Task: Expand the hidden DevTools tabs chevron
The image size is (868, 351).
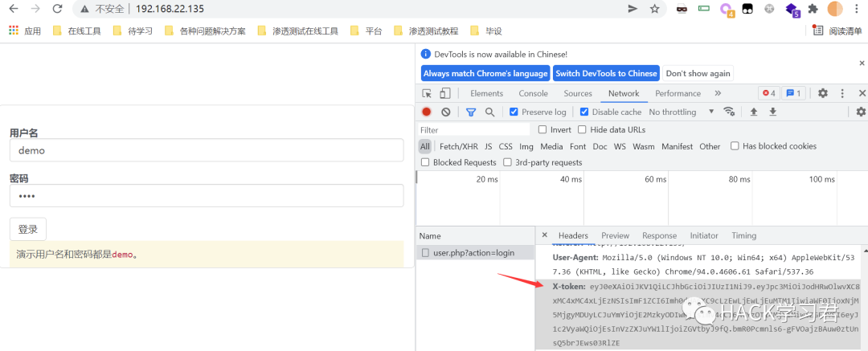Action: click(x=717, y=93)
